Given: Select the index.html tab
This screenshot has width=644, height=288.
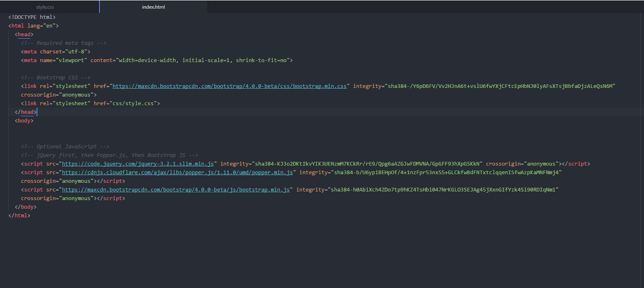Looking at the screenshot, I should (153, 7).
